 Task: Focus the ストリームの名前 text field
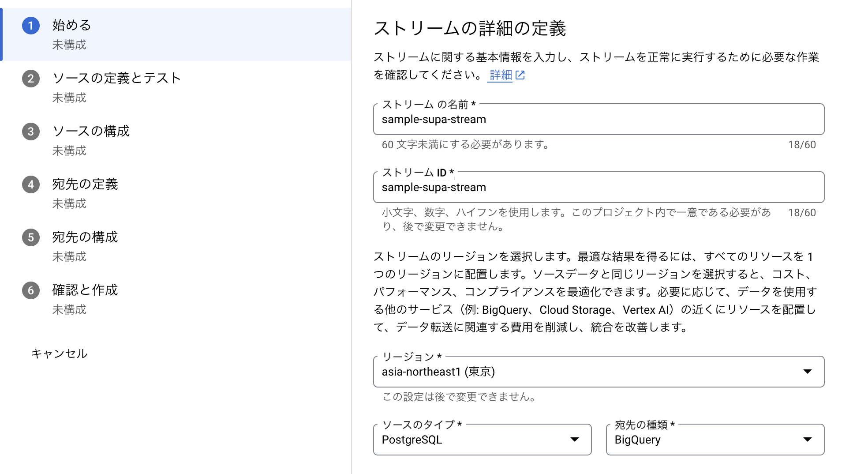coord(598,120)
